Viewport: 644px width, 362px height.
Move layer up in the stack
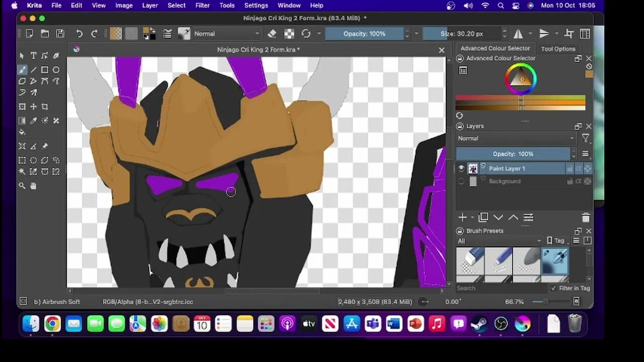coord(513,217)
